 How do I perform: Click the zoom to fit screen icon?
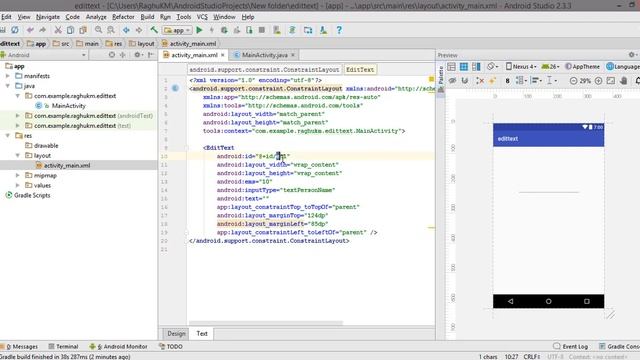pos(611,81)
